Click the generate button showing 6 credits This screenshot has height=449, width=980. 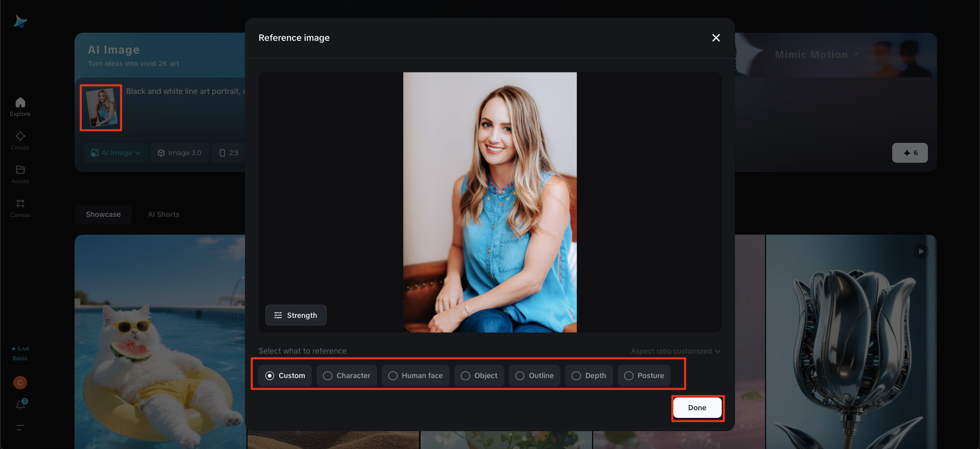910,153
